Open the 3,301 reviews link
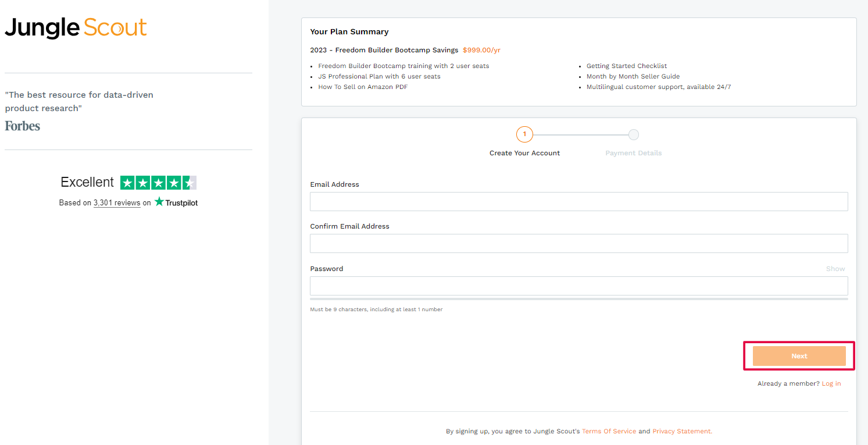The width and height of the screenshot is (868, 445). point(117,203)
